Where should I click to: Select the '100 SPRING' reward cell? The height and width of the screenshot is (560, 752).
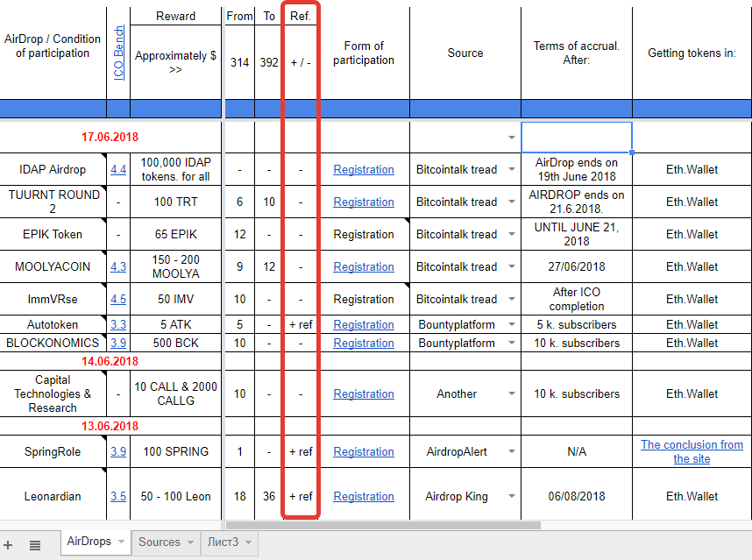(175, 451)
